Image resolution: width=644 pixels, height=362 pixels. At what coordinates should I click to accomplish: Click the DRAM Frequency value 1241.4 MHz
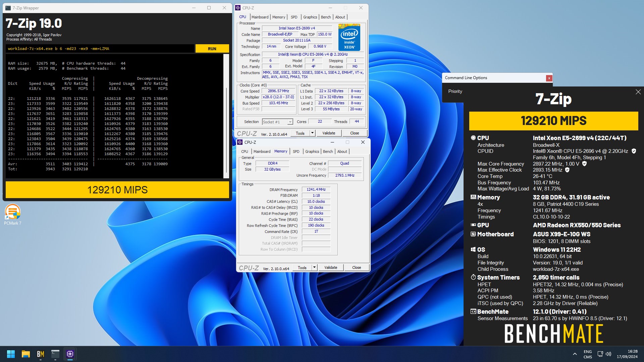point(316,189)
